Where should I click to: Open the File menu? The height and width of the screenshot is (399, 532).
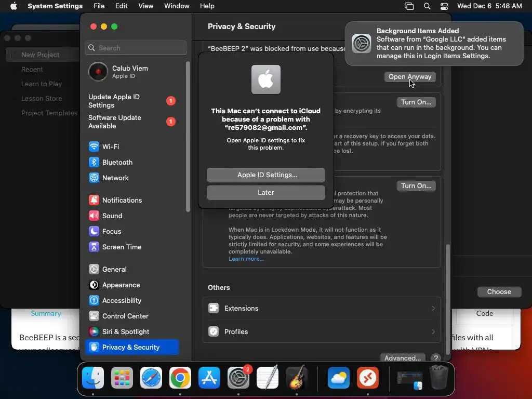point(99,6)
